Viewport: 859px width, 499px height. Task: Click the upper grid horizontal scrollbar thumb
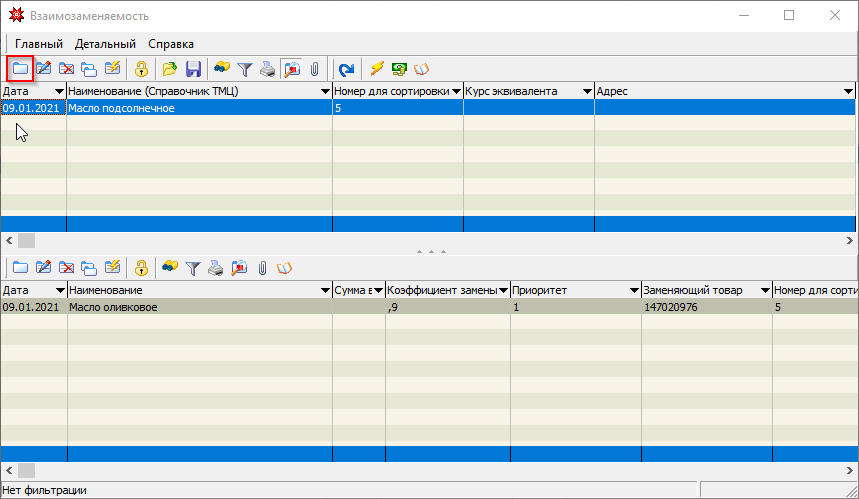tap(26, 241)
